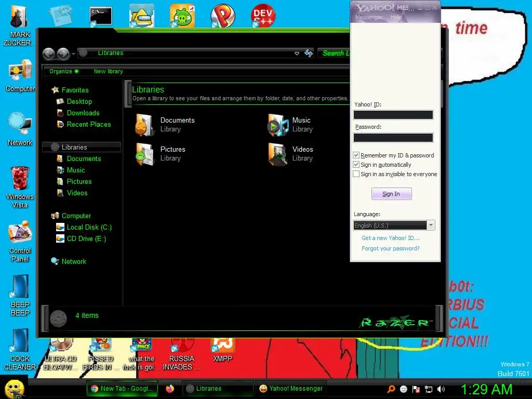The image size is (532, 399).
Task: Launch the Peggle P desktop shortcut
Action: [222, 16]
